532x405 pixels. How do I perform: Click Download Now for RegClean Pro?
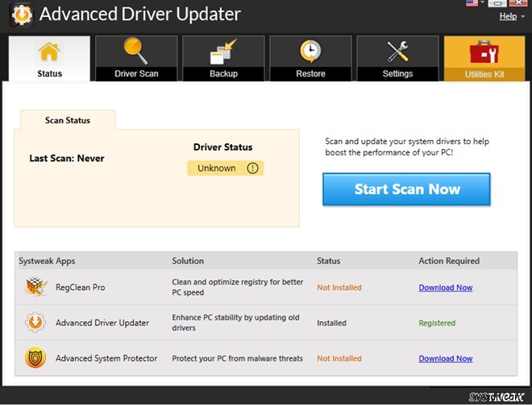coord(446,287)
